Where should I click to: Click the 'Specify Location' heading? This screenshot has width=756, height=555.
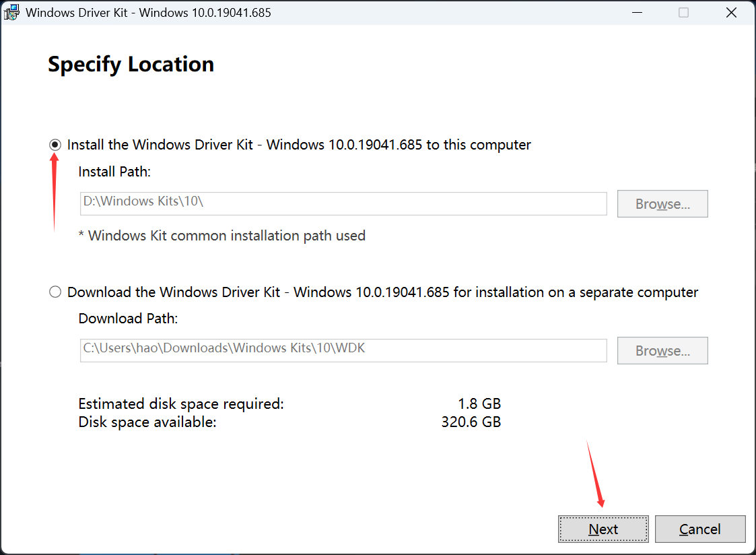tap(131, 65)
